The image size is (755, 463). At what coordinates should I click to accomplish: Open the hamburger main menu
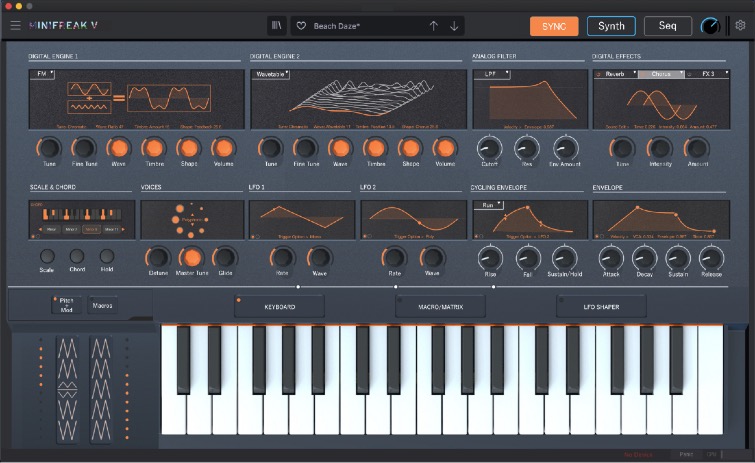point(15,26)
